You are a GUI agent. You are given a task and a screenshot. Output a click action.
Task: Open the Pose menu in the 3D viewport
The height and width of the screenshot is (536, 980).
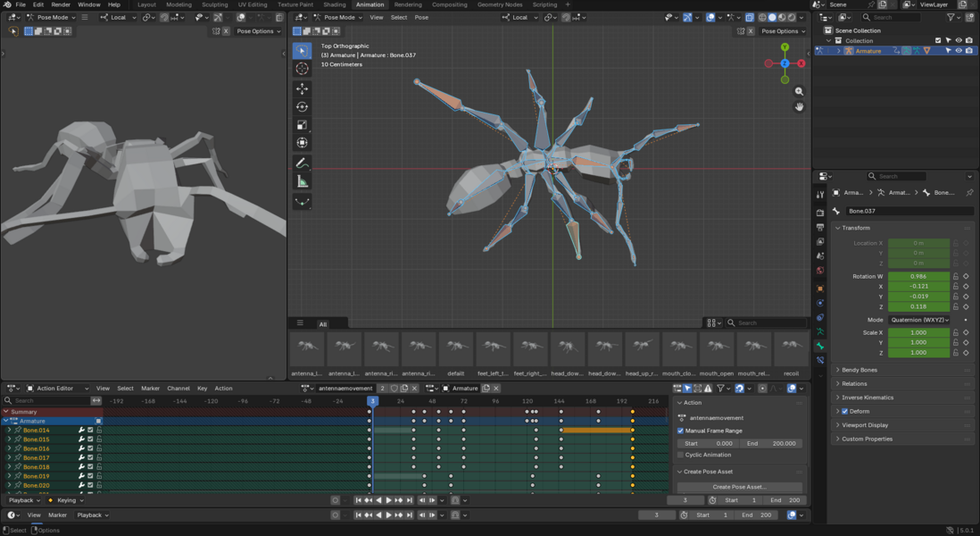pyautogui.click(x=420, y=17)
